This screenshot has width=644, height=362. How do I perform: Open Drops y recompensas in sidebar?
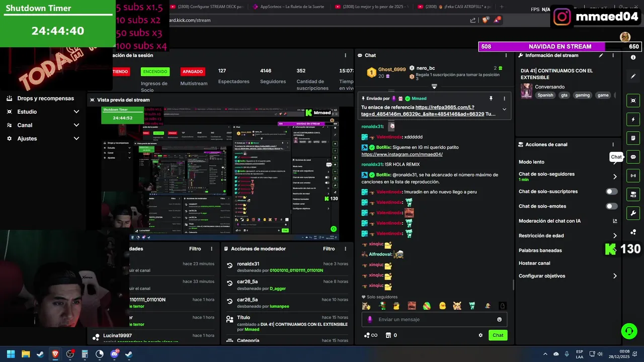pyautogui.click(x=40, y=99)
